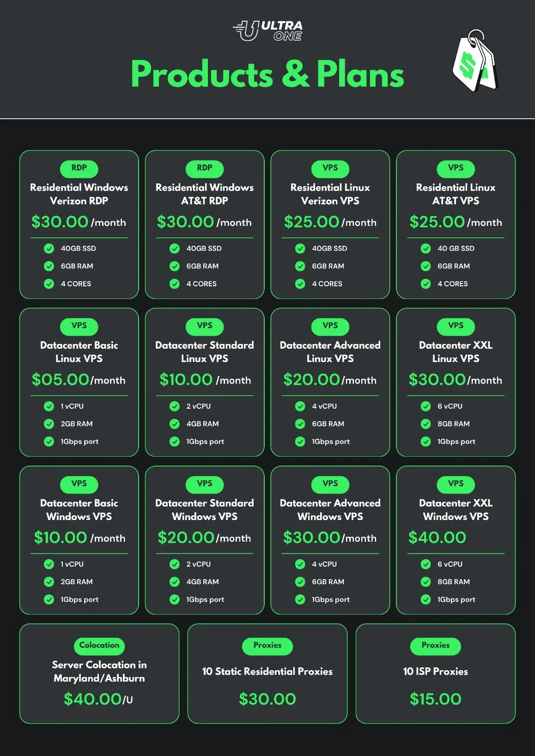Viewport: 535px width, 756px height.
Task: Click the Proxies badge above ISP Proxies
Action: coord(435,646)
